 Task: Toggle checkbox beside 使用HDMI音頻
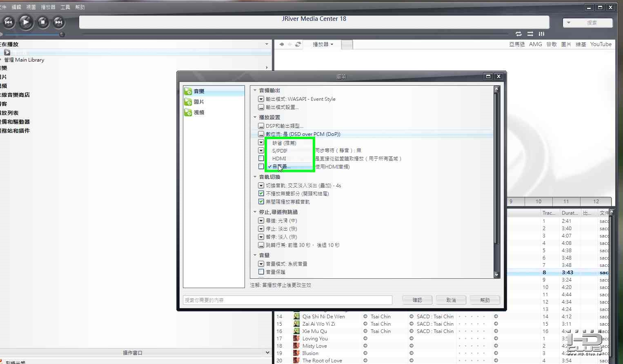[x=261, y=166]
